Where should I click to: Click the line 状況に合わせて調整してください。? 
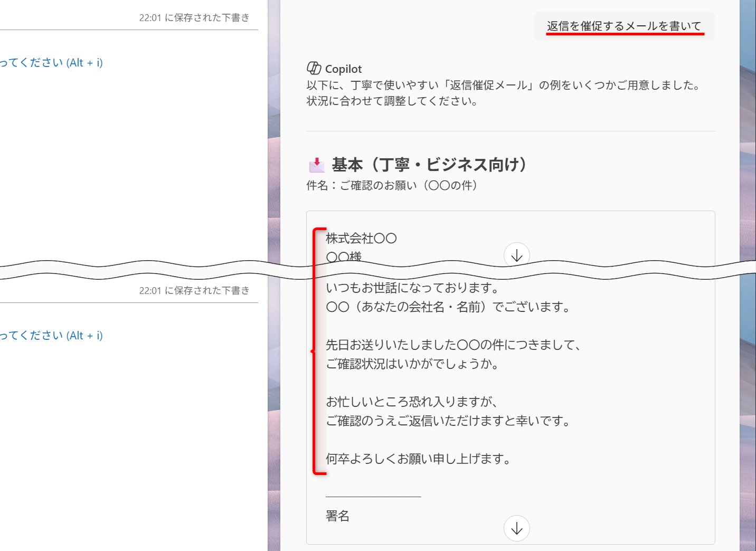click(x=393, y=101)
